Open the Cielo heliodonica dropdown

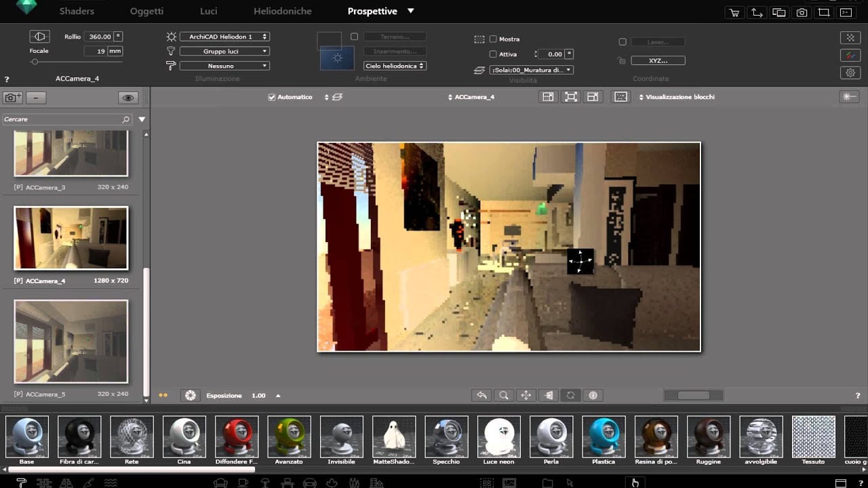395,66
